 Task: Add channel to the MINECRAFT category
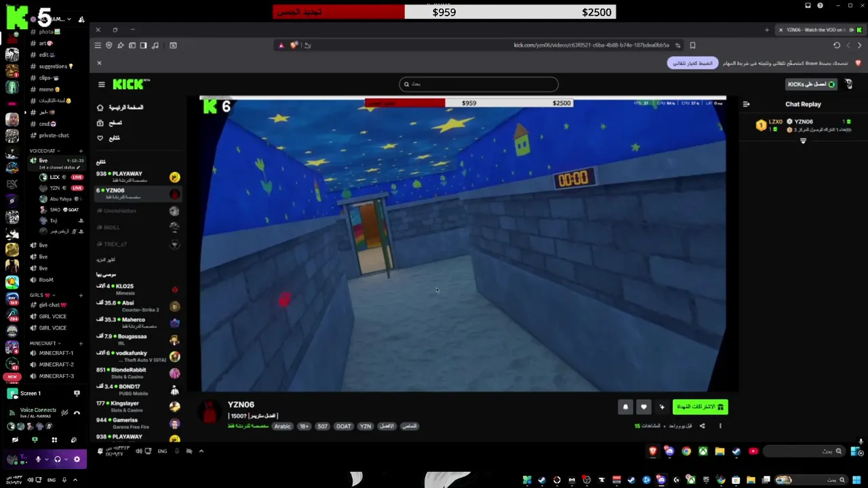(x=81, y=344)
